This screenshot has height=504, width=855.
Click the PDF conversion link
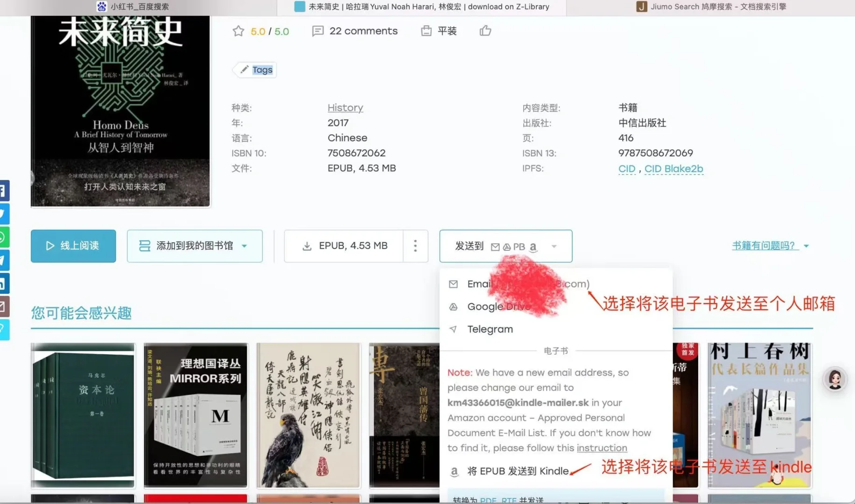pyautogui.click(x=488, y=500)
